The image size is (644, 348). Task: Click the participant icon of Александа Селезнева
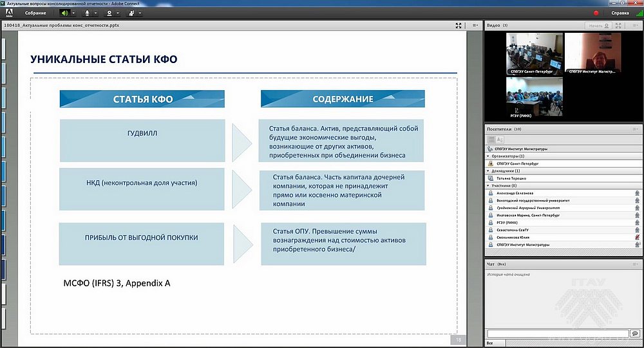point(490,193)
